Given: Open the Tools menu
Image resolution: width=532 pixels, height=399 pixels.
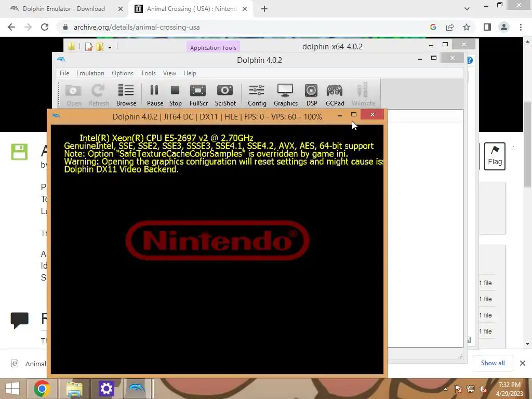Looking at the screenshot, I should pos(148,73).
